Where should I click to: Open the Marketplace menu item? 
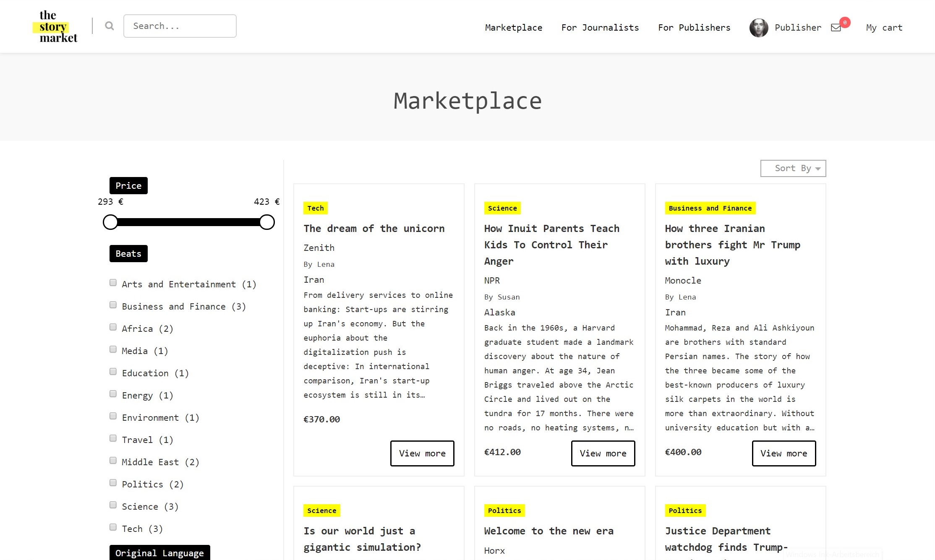click(x=514, y=28)
